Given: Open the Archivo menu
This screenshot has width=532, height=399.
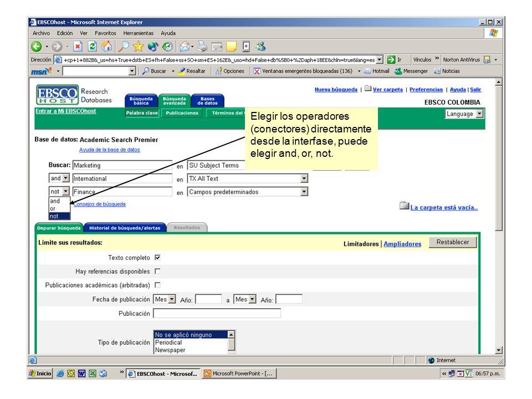Looking at the screenshot, I should tap(42, 33).
